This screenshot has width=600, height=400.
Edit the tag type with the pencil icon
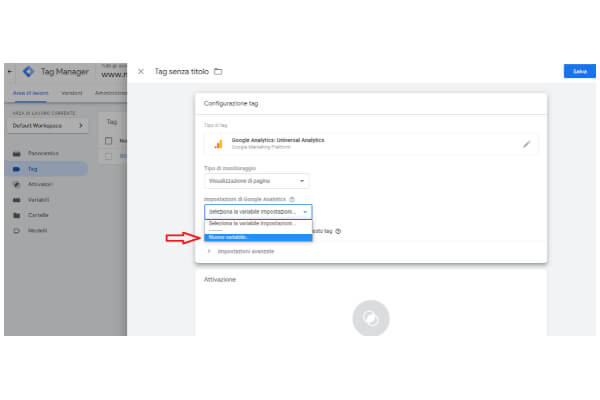527,144
